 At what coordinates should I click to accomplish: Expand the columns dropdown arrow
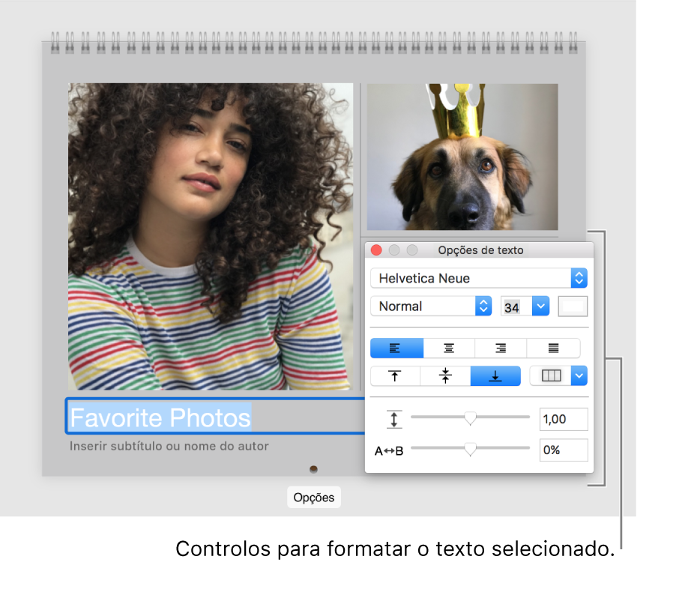click(579, 376)
